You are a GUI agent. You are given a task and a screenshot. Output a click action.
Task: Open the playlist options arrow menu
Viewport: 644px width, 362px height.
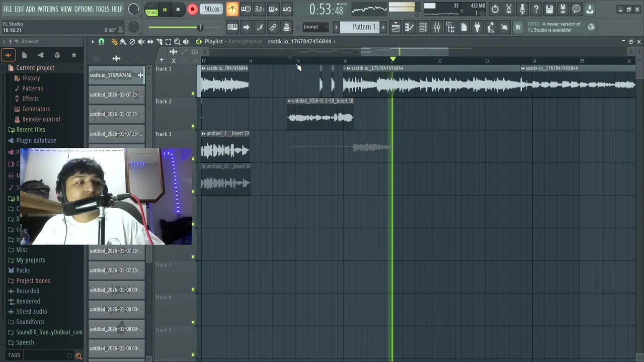click(x=93, y=42)
